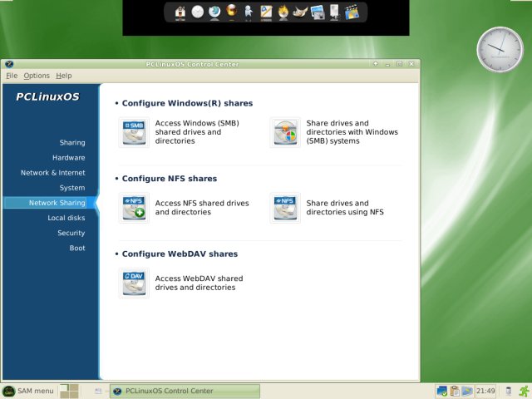Switch to the Local disks category

[x=66, y=218]
